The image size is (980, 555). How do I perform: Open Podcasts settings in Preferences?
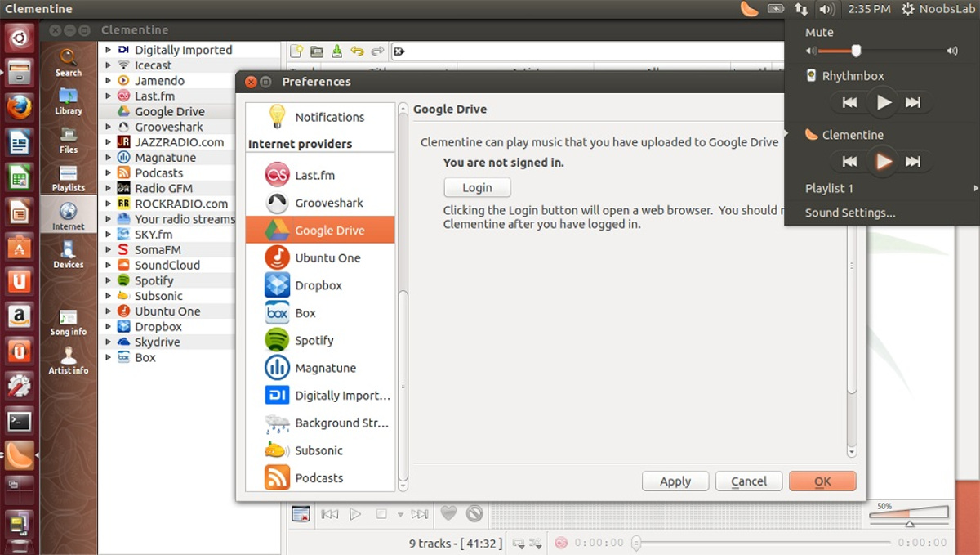click(320, 478)
